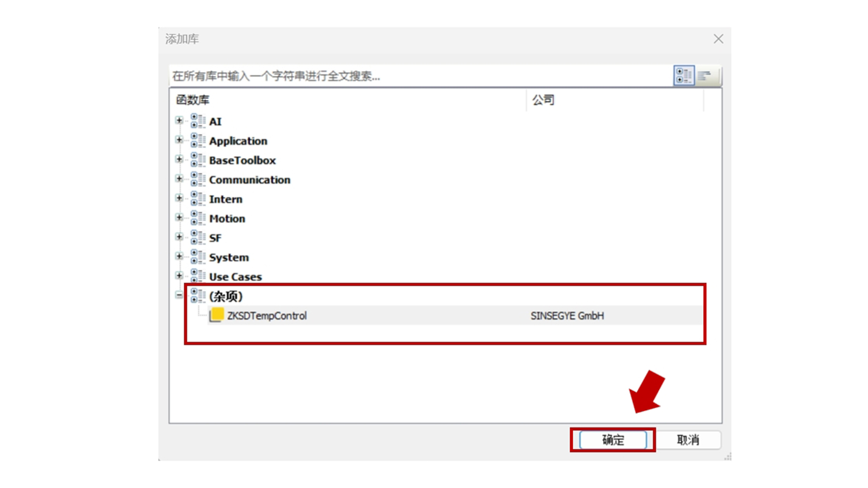The width and height of the screenshot is (868, 488).
Task: Confirm with the 确定 button
Action: coord(613,440)
